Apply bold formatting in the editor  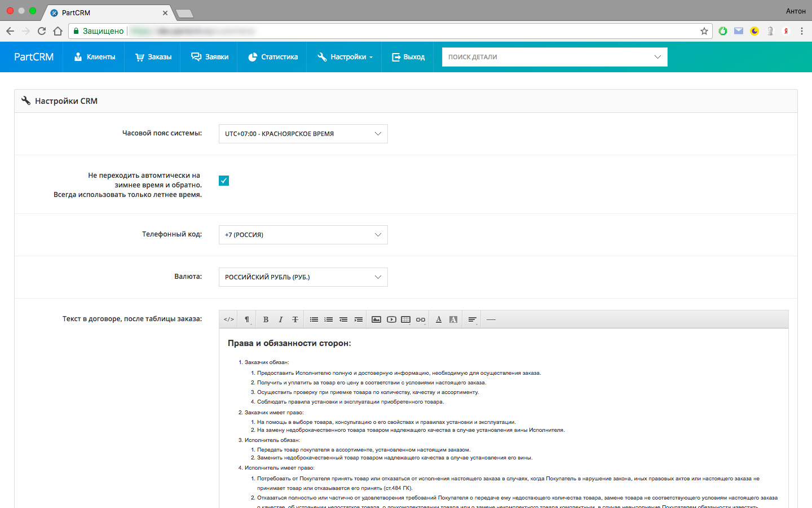pos(266,319)
